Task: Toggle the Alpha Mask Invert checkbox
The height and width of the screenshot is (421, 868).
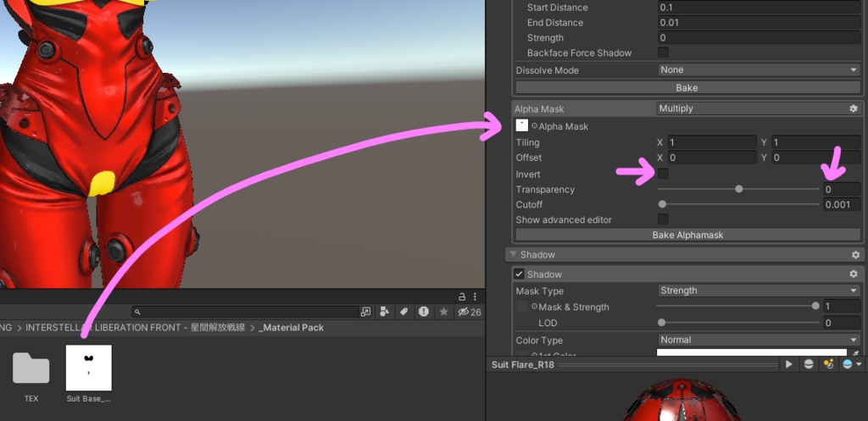Action: click(663, 174)
